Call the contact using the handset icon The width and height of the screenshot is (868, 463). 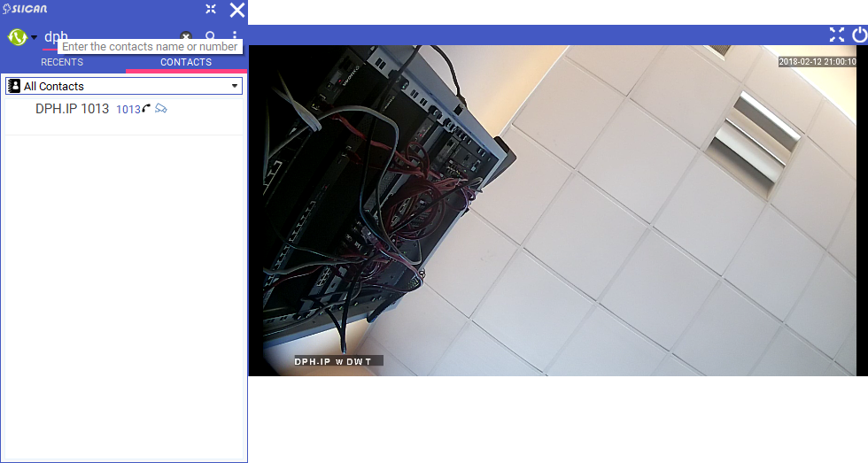click(146, 108)
